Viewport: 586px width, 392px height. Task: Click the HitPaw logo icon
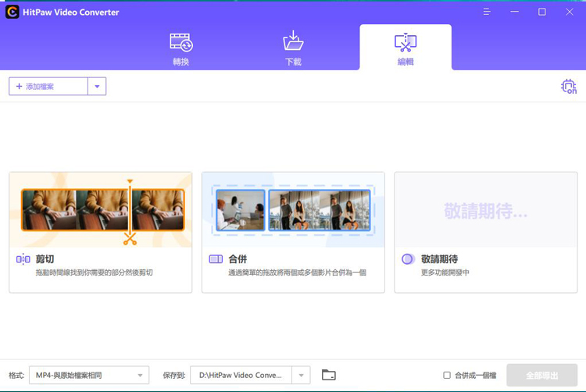coord(12,12)
